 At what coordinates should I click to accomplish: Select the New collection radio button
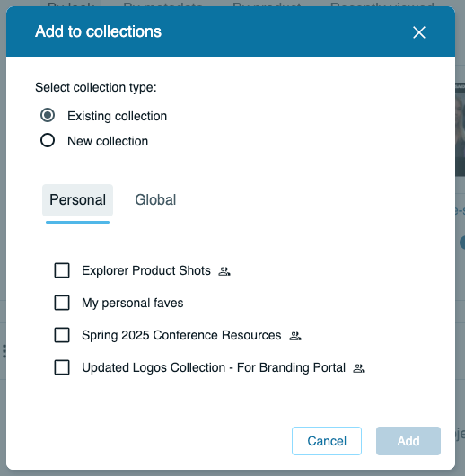(x=48, y=140)
